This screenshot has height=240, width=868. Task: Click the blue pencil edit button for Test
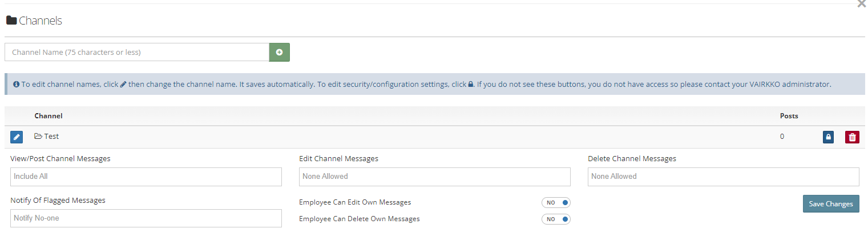tap(17, 137)
